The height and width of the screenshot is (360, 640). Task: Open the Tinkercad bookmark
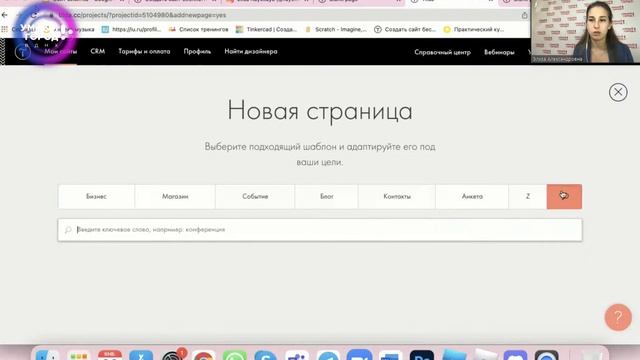click(267, 29)
